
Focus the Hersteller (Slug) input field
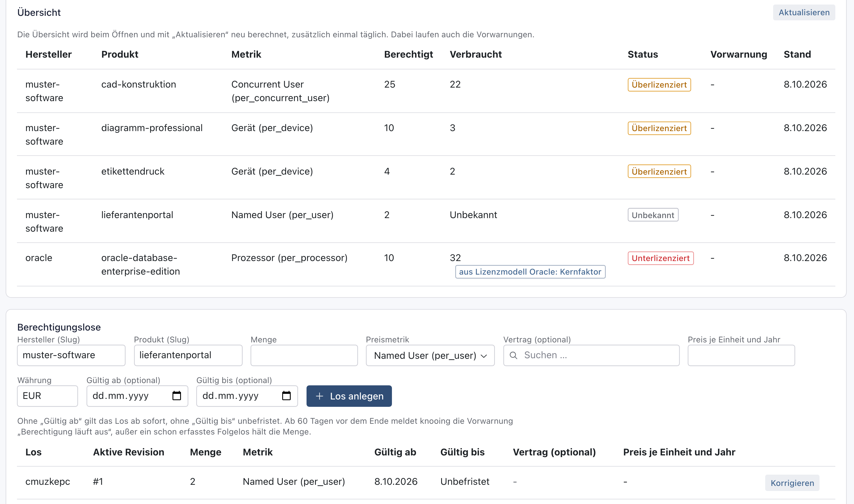click(x=71, y=355)
